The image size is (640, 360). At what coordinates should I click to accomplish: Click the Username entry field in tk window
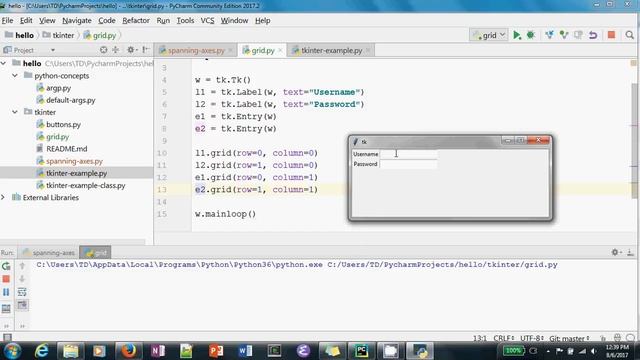click(408, 154)
